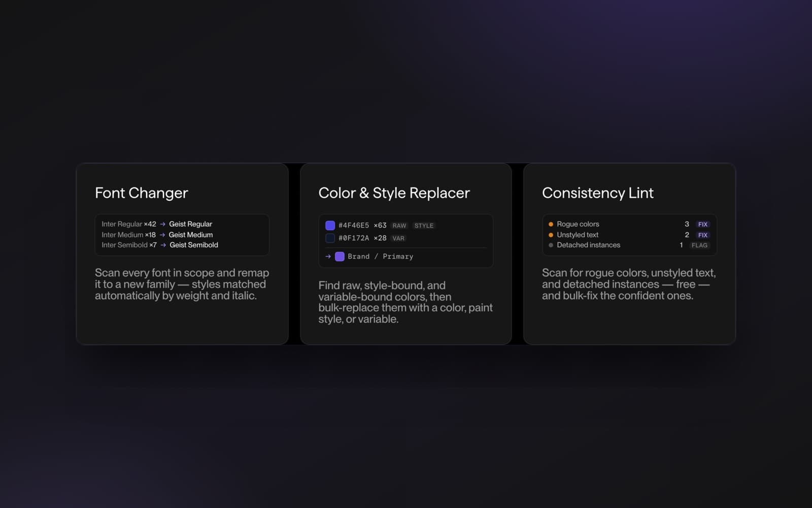Screen dimensions: 812x508
Task: Click the gray dot beside Detached instances
Action: [x=551, y=245]
